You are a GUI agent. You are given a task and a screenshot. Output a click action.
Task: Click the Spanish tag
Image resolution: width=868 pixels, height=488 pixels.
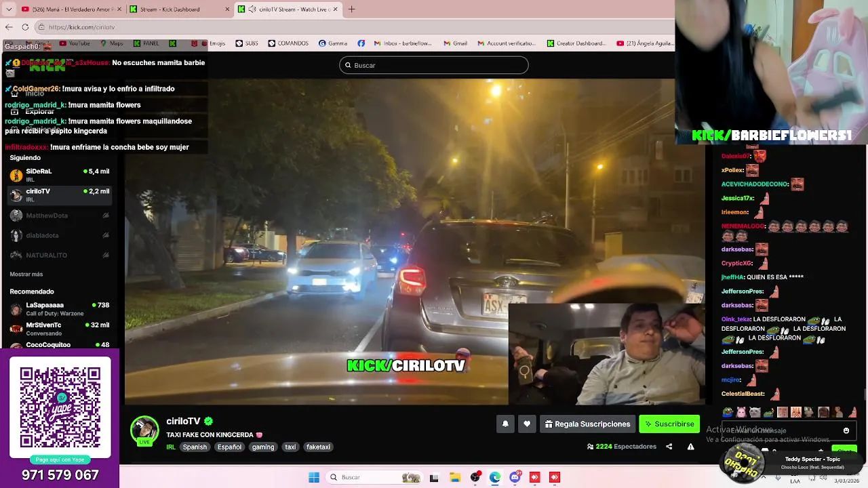coord(195,447)
